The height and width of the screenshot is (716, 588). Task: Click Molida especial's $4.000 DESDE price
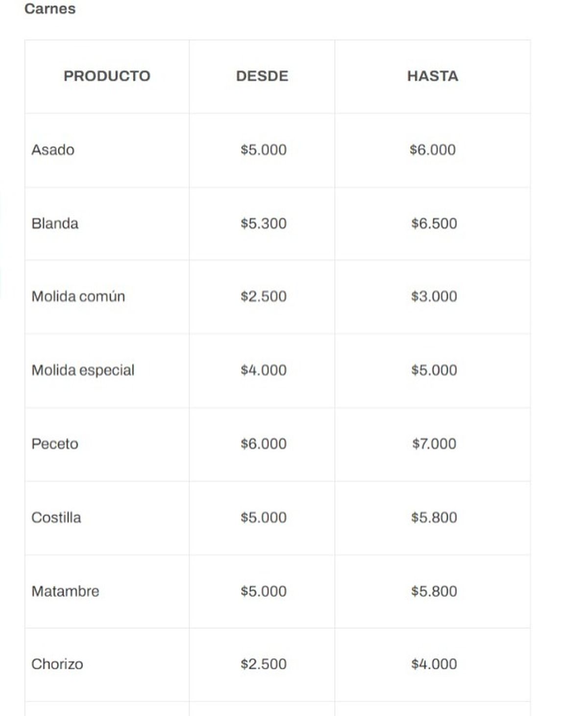click(x=264, y=370)
